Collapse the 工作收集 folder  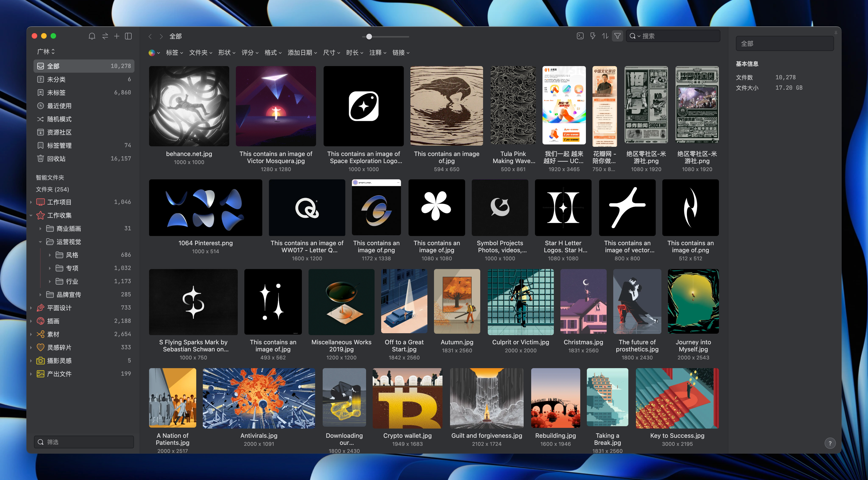tap(31, 215)
